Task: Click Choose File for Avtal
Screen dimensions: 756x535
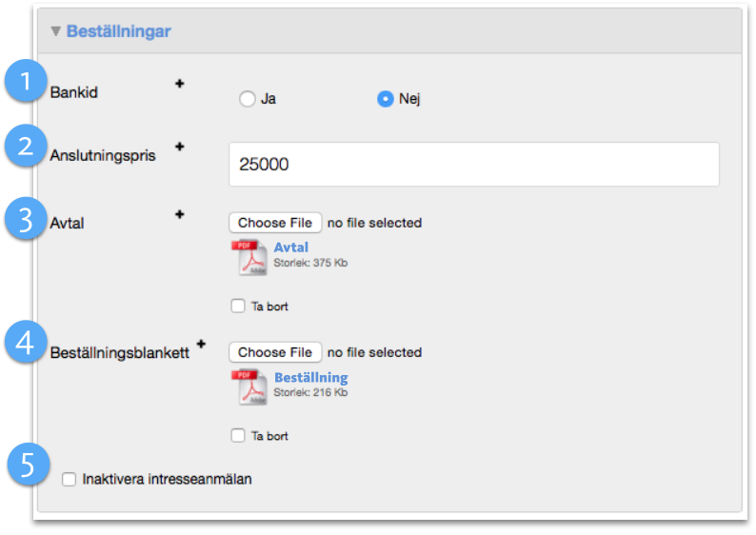Action: pos(275,223)
